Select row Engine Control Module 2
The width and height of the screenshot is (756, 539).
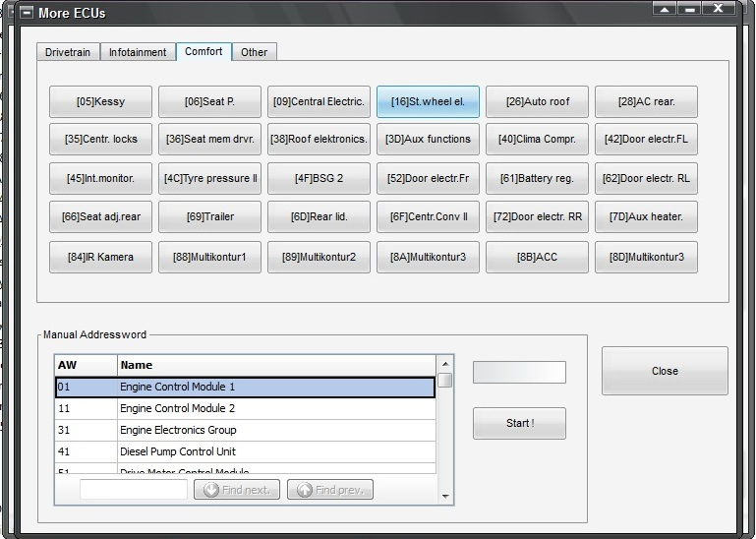coord(245,409)
